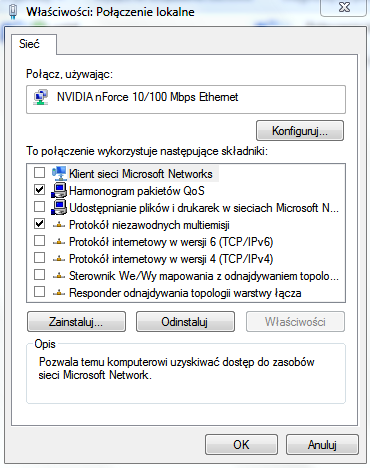Click the Klient sieci Microsoft Networks icon

tap(59, 173)
